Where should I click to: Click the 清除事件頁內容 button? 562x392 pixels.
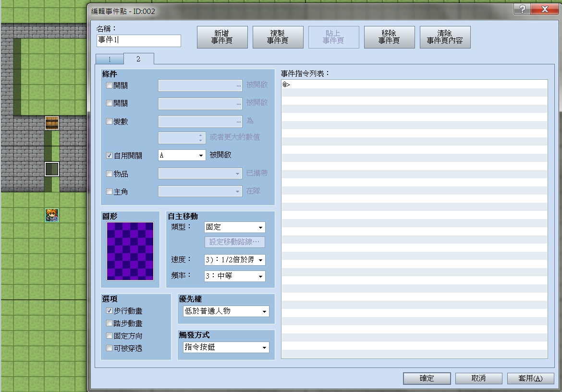445,37
